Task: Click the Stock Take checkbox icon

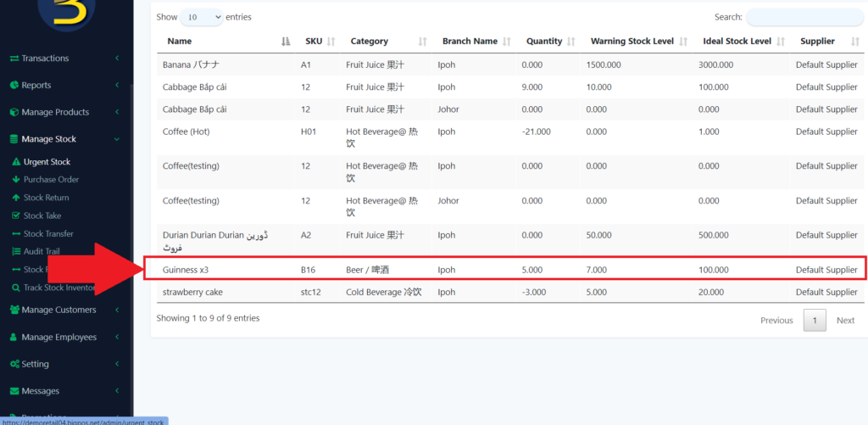Action: pos(16,216)
